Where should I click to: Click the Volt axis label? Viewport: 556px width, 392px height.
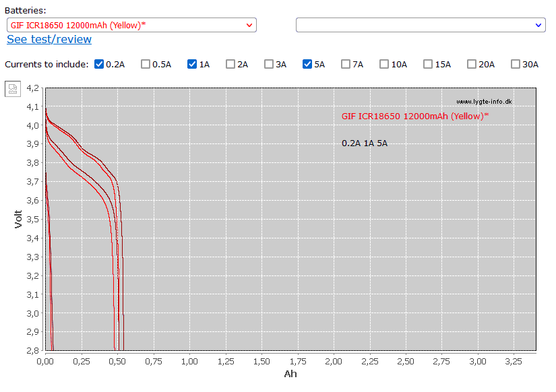18,219
